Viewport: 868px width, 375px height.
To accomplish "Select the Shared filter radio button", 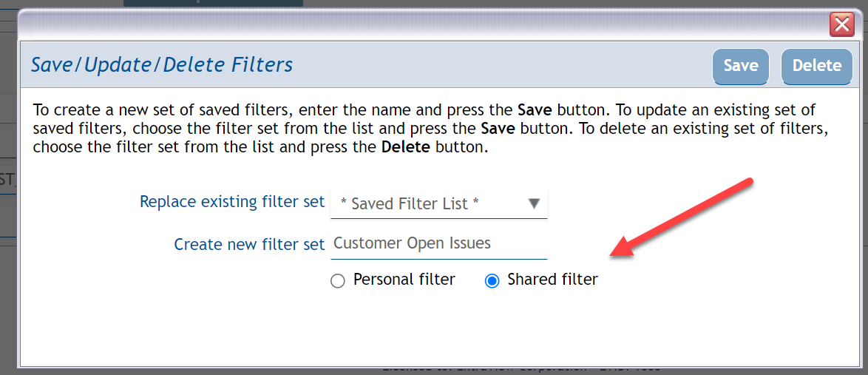I will [x=492, y=281].
